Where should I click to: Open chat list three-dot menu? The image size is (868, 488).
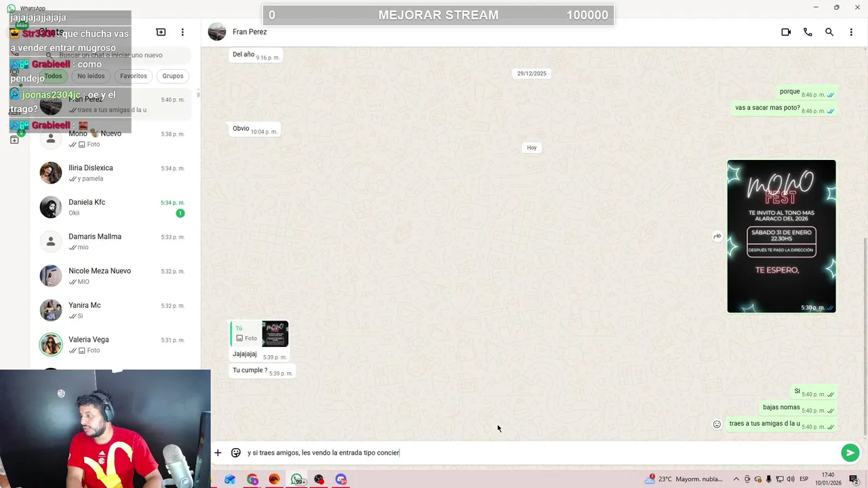pos(182,32)
